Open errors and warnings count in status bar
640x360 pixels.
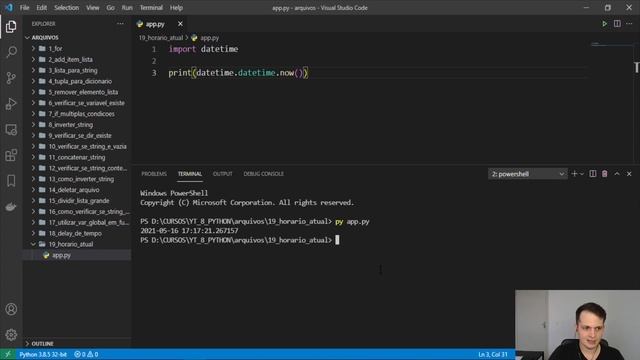tap(86, 354)
